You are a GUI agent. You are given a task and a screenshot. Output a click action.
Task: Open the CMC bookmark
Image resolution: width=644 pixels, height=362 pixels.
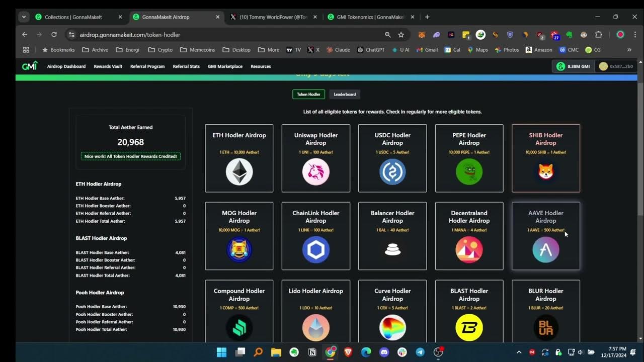click(x=570, y=50)
